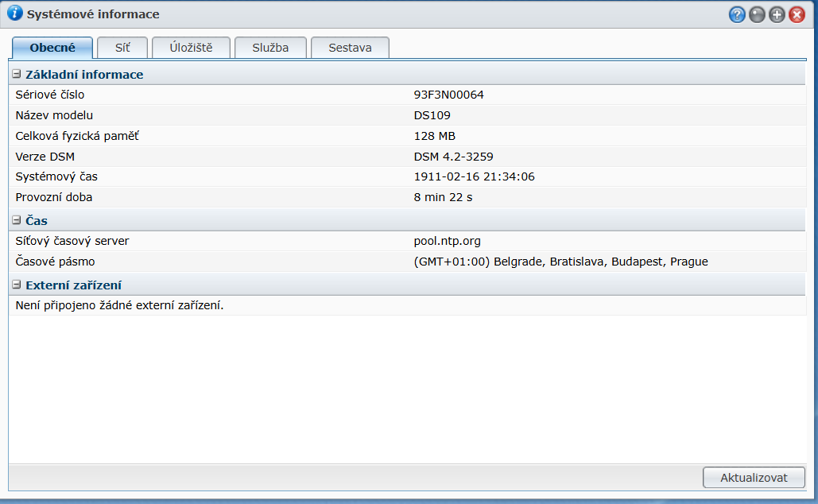The height and width of the screenshot is (504, 818).
Task: Close the Systémové informace window
Action: click(x=797, y=14)
